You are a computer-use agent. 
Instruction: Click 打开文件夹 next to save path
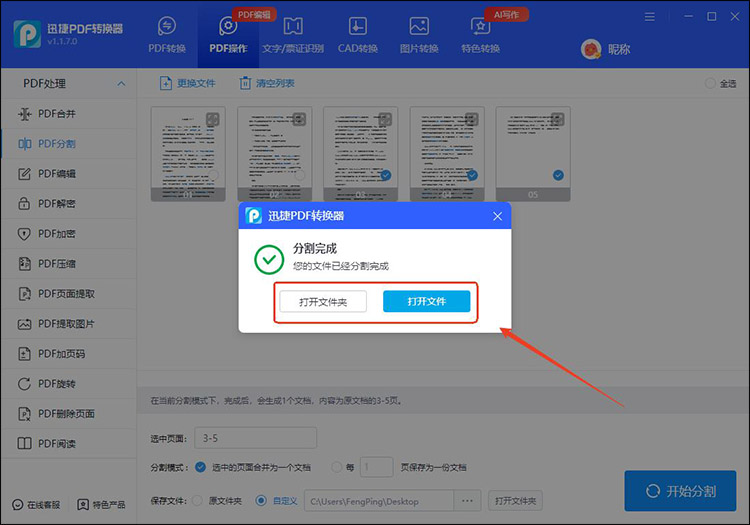point(516,501)
